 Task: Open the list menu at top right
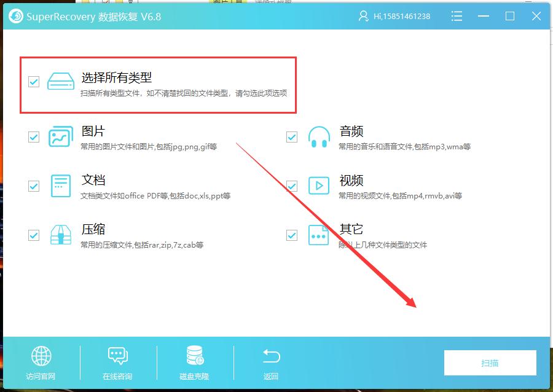pos(457,16)
